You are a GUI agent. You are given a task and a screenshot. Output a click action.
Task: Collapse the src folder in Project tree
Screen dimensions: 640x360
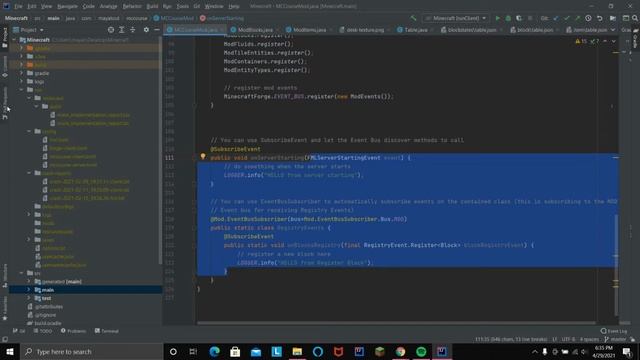click(x=22, y=273)
